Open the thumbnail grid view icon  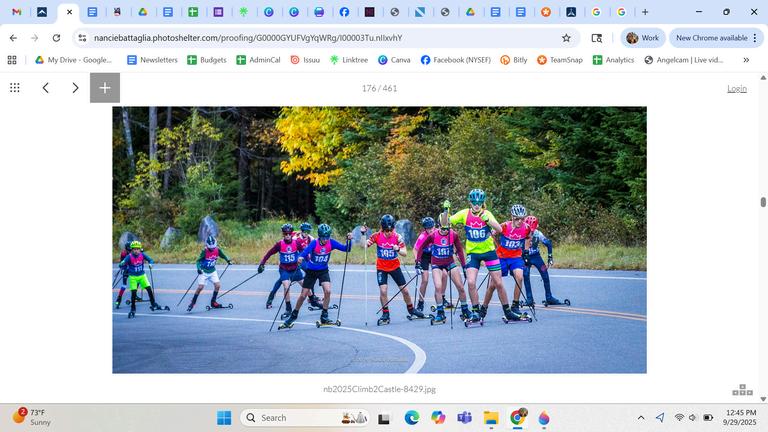click(15, 88)
